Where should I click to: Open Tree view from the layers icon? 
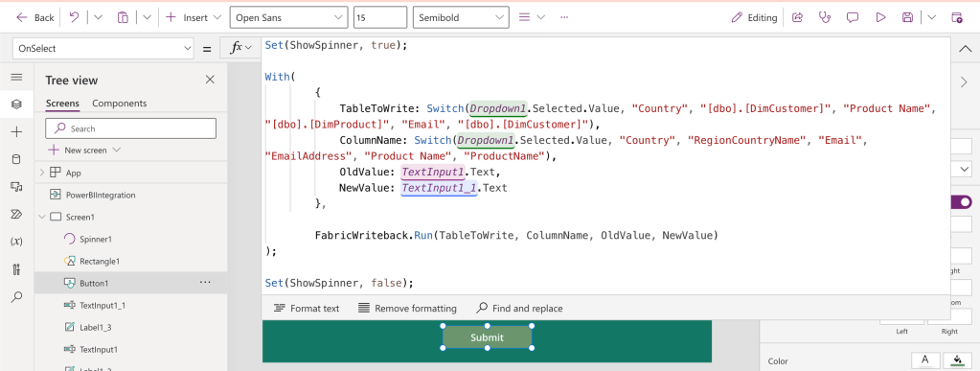pos(17,104)
